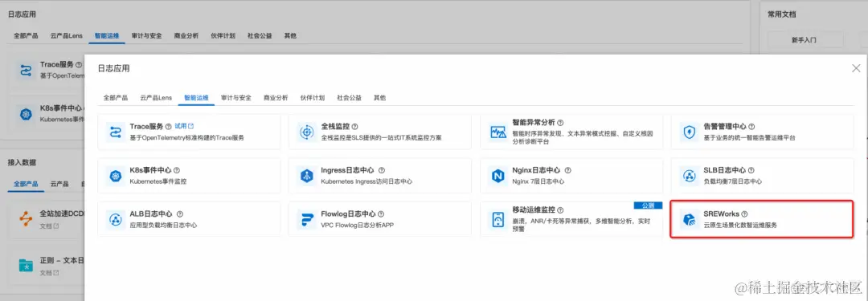Open the 试用 link beside Trace服务
Viewport: 868px width, 301px height.
184,127
